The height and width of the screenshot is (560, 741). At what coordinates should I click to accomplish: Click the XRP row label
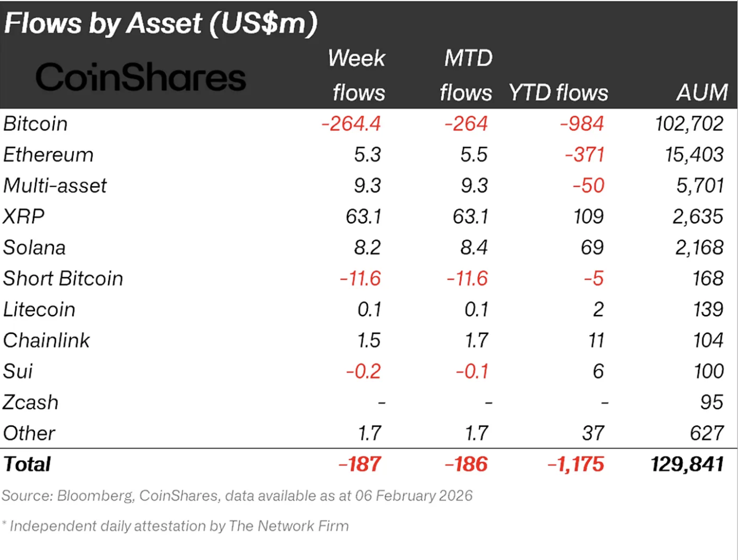coord(24,217)
